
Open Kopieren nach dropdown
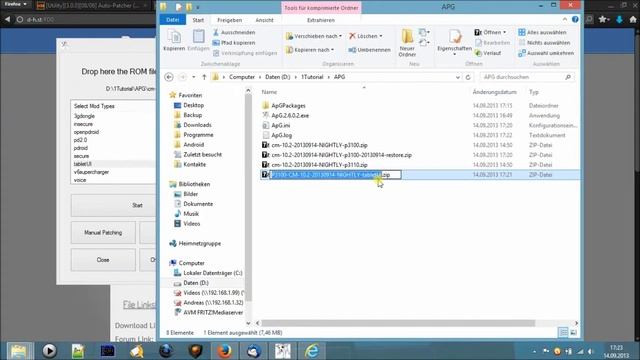tap(310, 50)
